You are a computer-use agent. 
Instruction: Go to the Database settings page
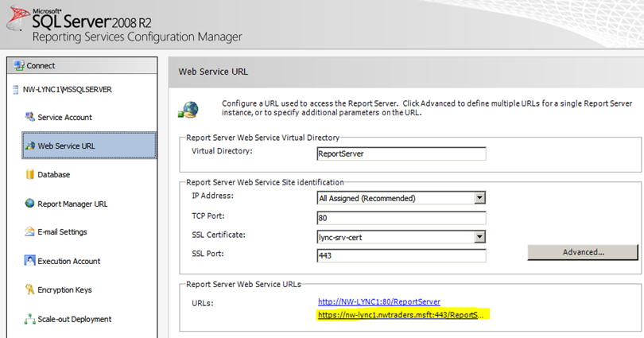[x=53, y=174]
